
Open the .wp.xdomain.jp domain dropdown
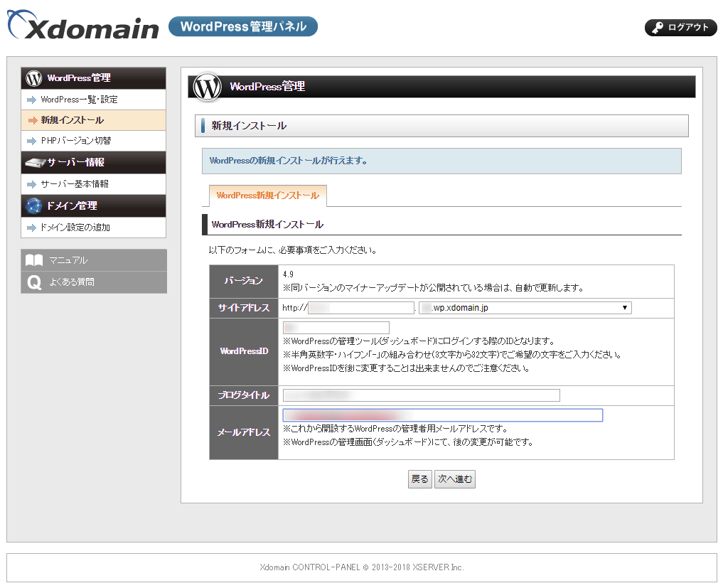(525, 308)
